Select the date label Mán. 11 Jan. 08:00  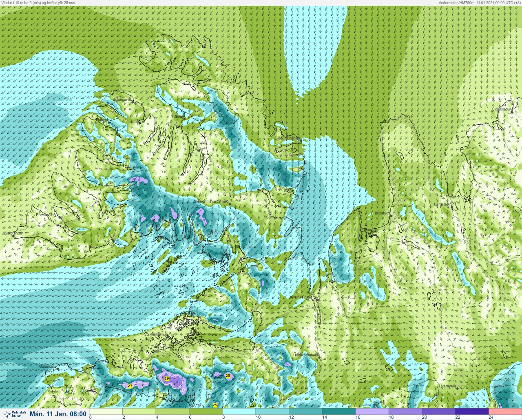click(x=58, y=414)
